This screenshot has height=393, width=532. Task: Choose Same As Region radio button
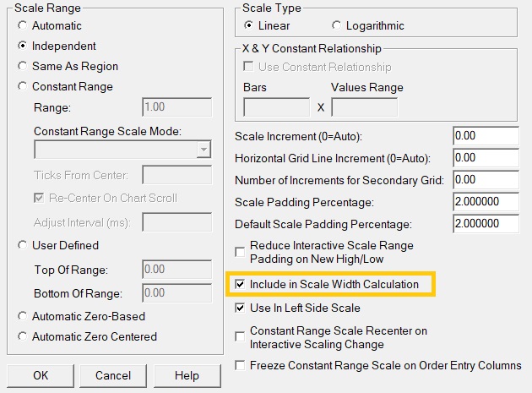[x=23, y=66]
